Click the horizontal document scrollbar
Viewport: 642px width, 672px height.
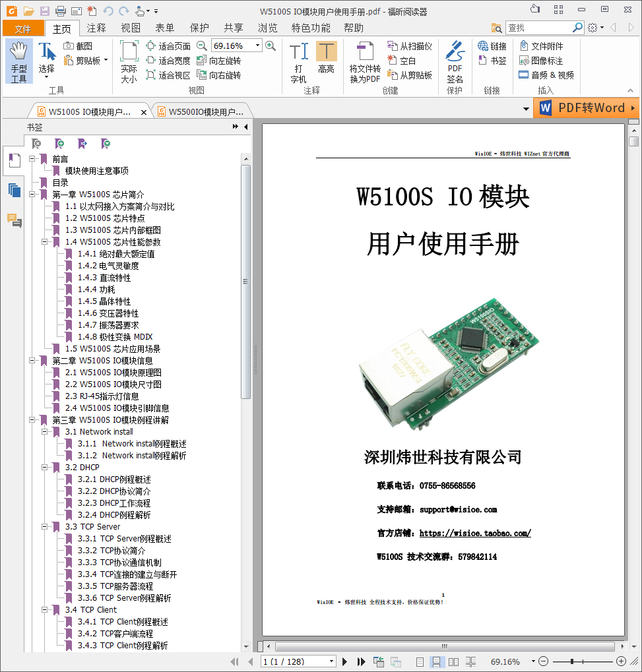point(446,646)
